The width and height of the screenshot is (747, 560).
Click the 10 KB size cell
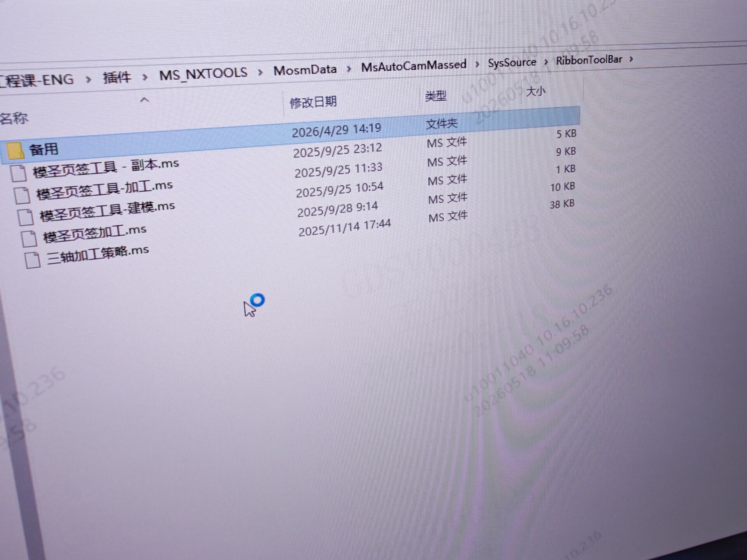563,187
